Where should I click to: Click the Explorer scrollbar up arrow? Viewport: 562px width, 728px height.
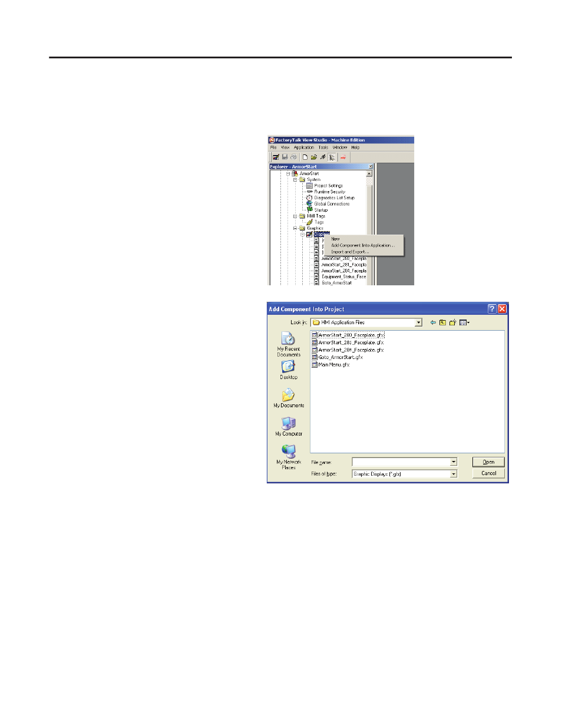[369, 174]
